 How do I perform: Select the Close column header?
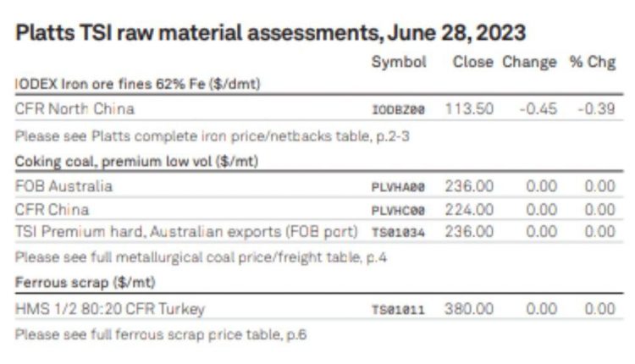[x=473, y=62]
